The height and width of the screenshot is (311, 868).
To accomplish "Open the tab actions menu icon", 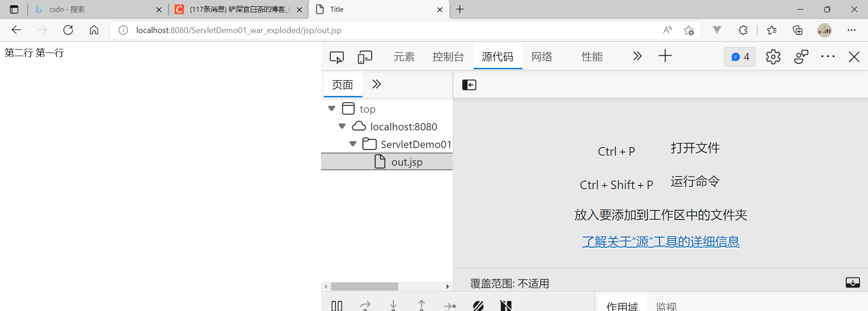I will 14,9.
